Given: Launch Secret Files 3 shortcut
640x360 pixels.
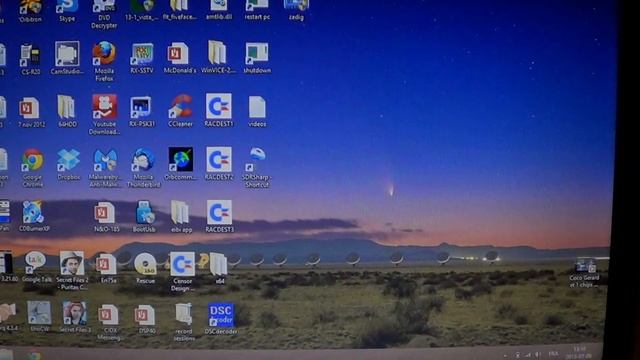Looking at the screenshot, I should (x=74, y=317).
